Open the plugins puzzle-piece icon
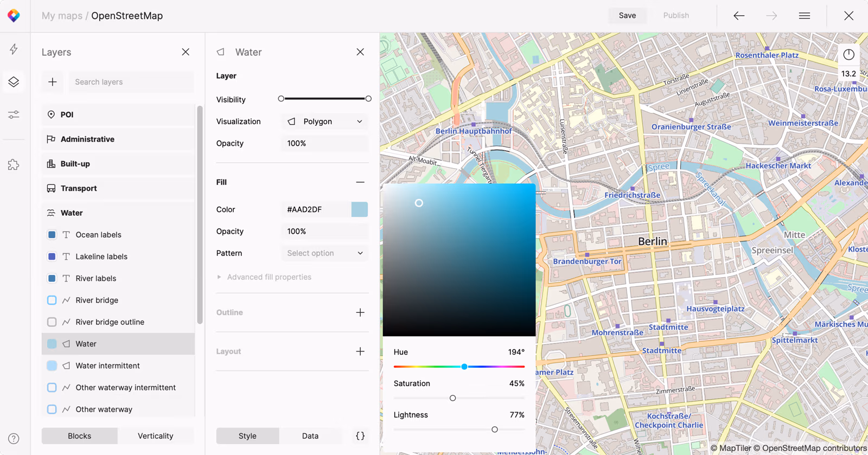Viewport: 868px width, 455px height. 14,165
